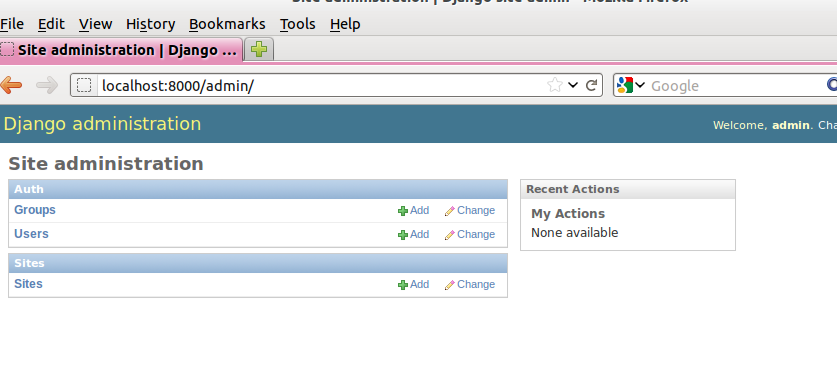This screenshot has height=382, width=837.
Task: Open a new tab with the plus icon
Action: point(259,50)
